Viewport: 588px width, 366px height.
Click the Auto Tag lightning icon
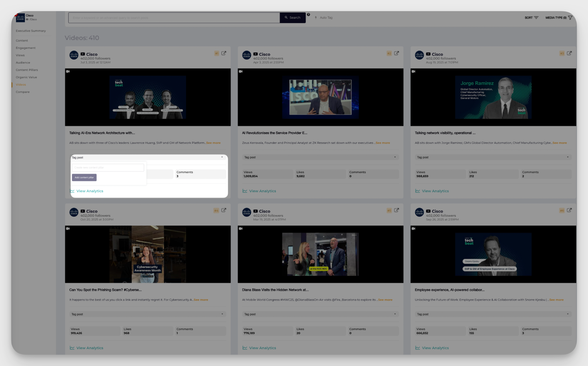coord(315,17)
